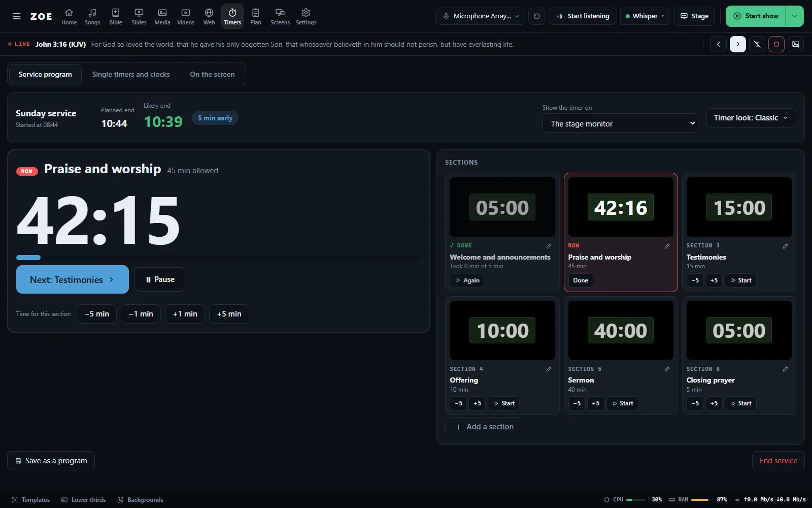Pause the Praise and worship timer
Viewport: 812px width, 508px height.
coord(160,279)
